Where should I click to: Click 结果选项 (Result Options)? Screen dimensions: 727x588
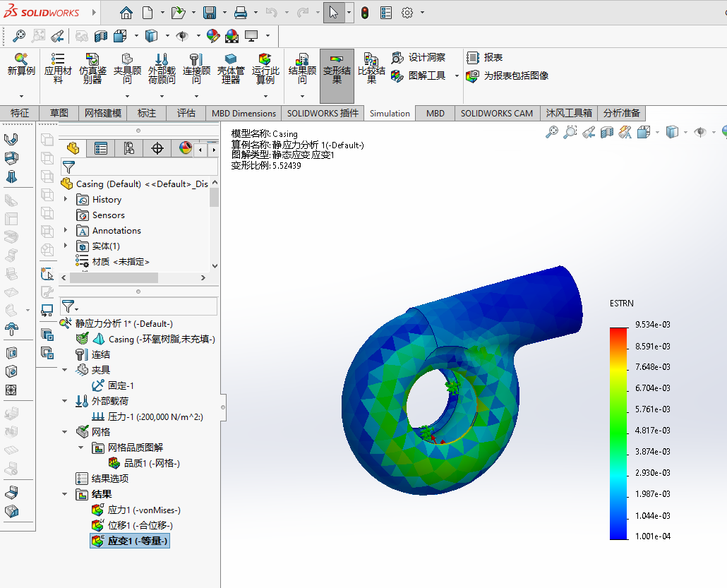click(102, 479)
